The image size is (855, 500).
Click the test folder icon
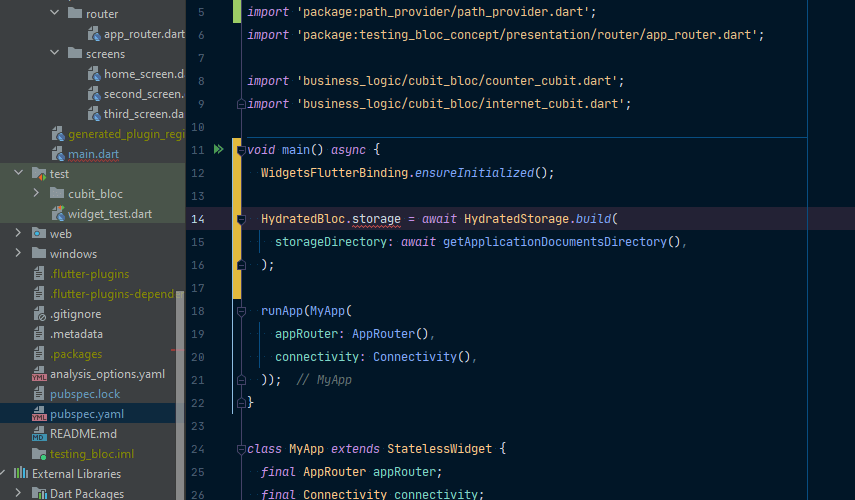point(39,173)
